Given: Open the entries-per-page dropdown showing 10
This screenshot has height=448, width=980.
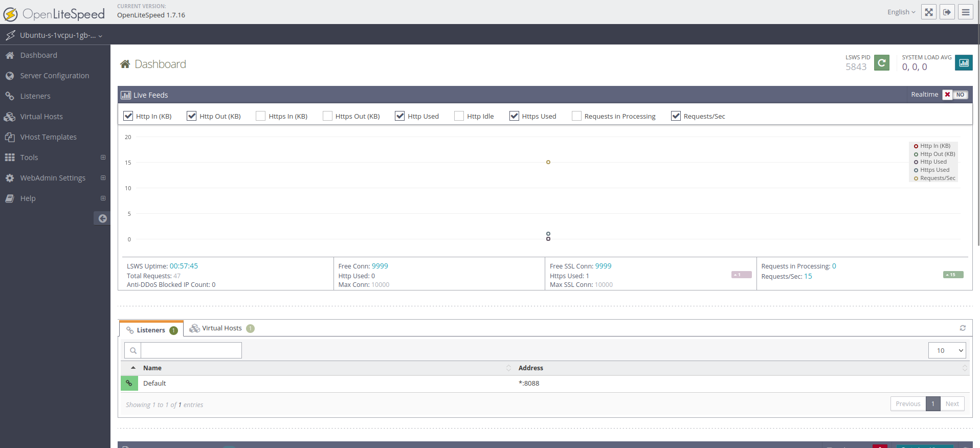Looking at the screenshot, I should click(947, 350).
